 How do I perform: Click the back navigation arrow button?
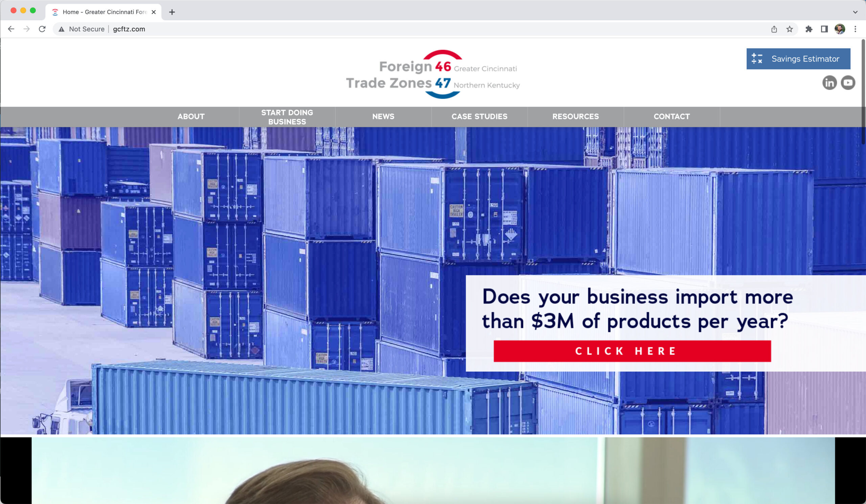coord(12,29)
